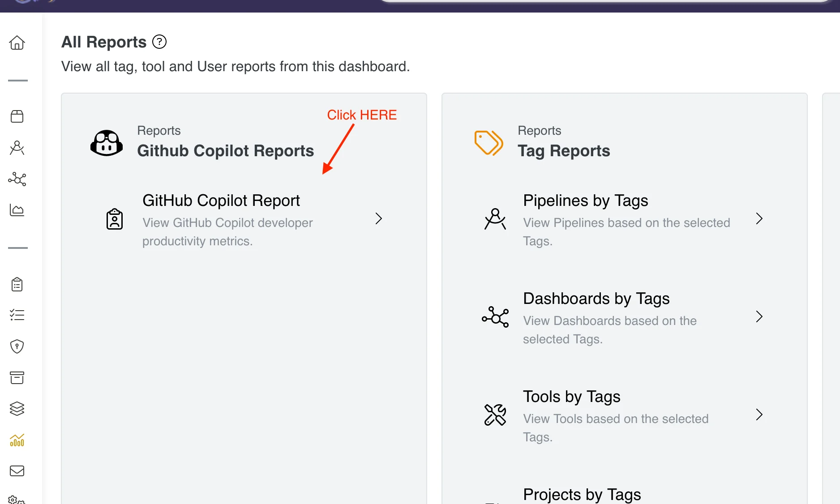Click the orange Tag Reports icon

(x=489, y=143)
